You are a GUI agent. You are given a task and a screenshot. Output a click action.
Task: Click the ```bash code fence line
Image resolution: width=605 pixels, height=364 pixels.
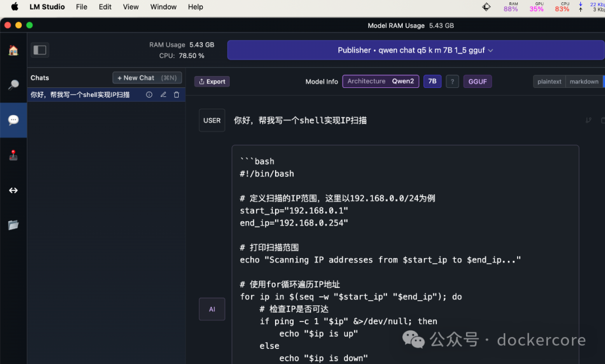coord(257,161)
